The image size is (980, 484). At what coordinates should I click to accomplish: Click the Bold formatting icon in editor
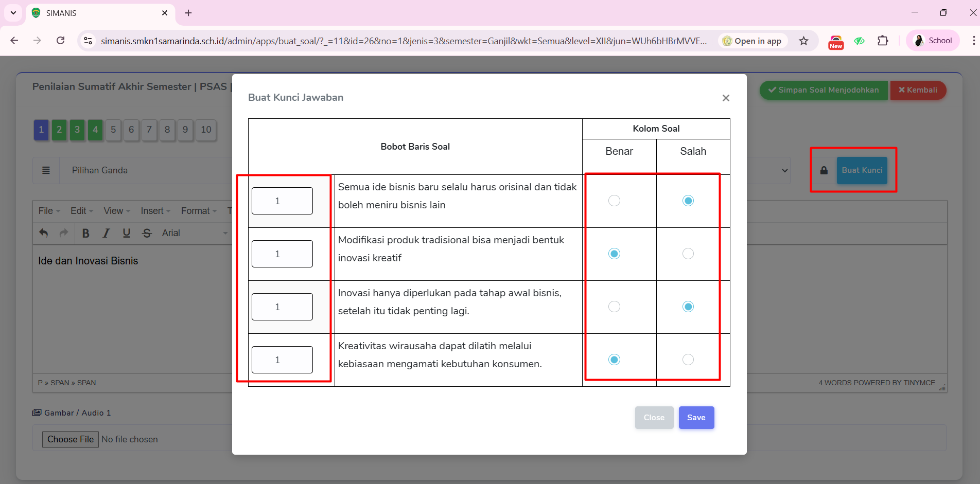(86, 233)
